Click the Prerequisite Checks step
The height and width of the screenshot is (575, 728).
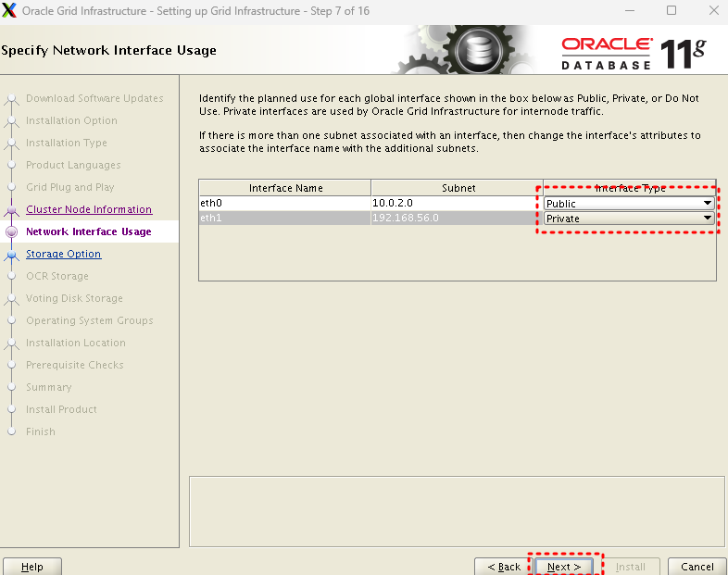75,365
